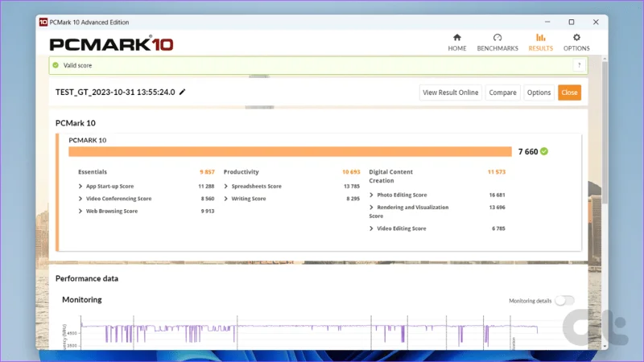Expand Photo Editing Score
The width and height of the screenshot is (644, 362).
(x=371, y=195)
